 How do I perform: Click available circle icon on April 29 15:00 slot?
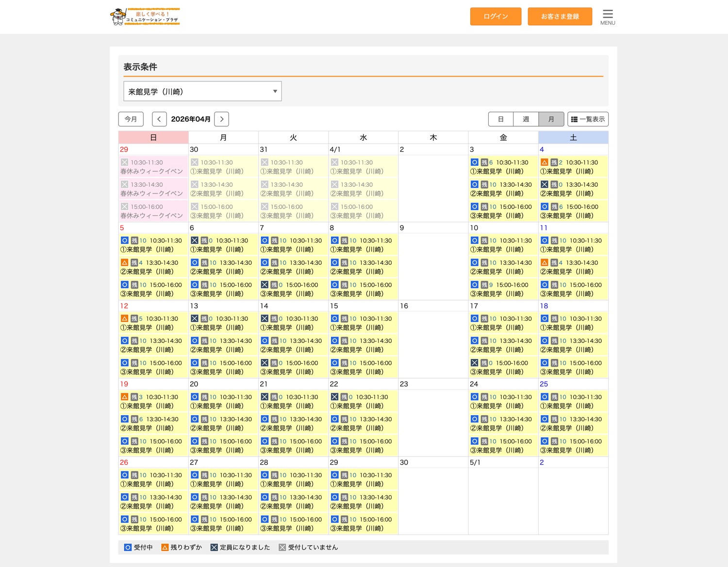click(x=334, y=519)
